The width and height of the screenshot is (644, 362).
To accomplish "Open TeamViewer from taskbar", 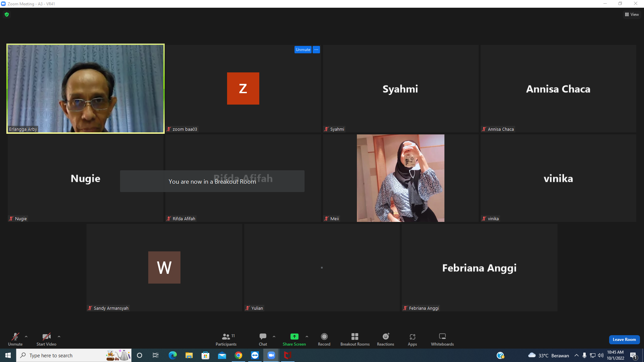I will pyautogui.click(x=255, y=355).
